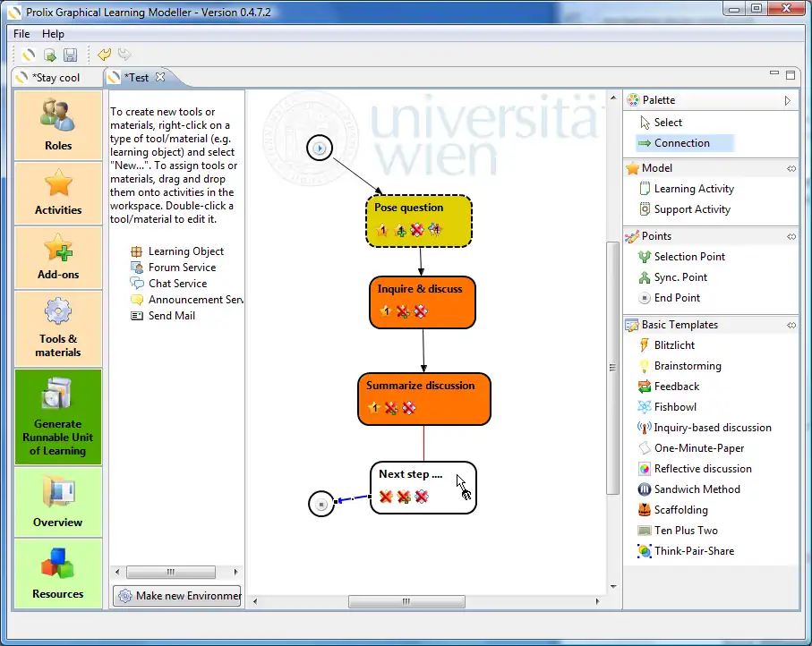Choose the Sync. Point palette tool
The width and height of the screenshot is (812, 646).
pyautogui.click(x=680, y=277)
